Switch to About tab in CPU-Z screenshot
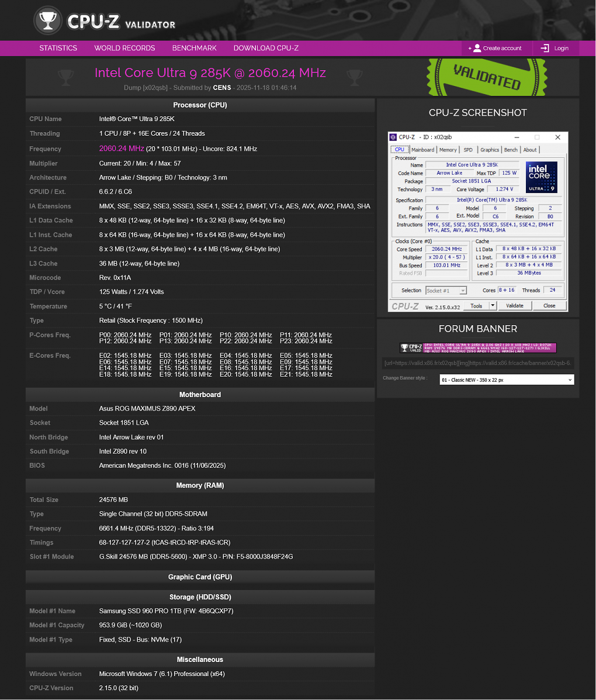This screenshot has height=700, width=596. pos(530,150)
